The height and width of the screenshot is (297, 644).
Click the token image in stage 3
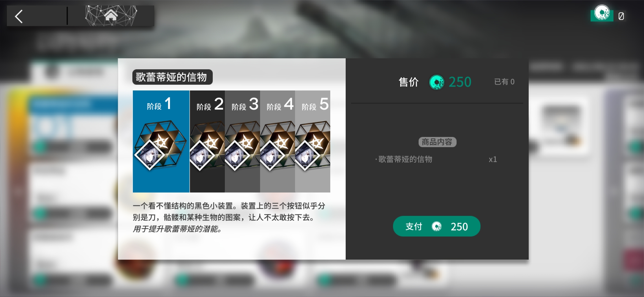click(242, 145)
